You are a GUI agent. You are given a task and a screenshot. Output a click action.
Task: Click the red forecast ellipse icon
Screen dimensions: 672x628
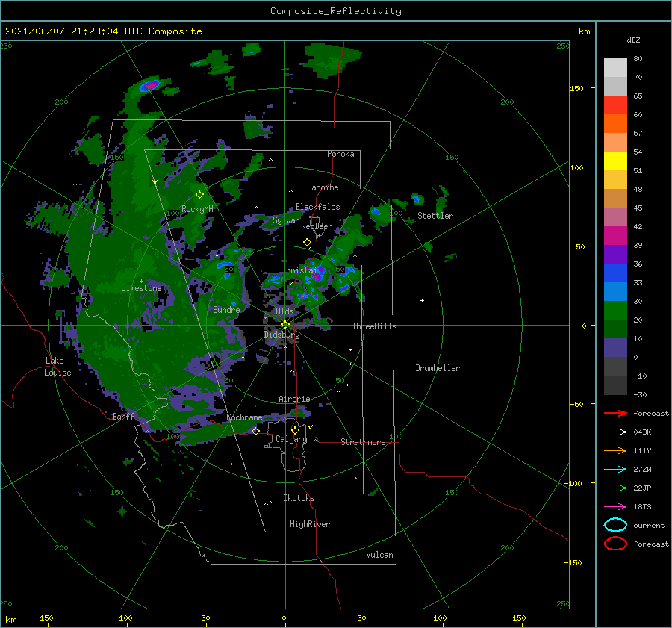click(x=615, y=544)
